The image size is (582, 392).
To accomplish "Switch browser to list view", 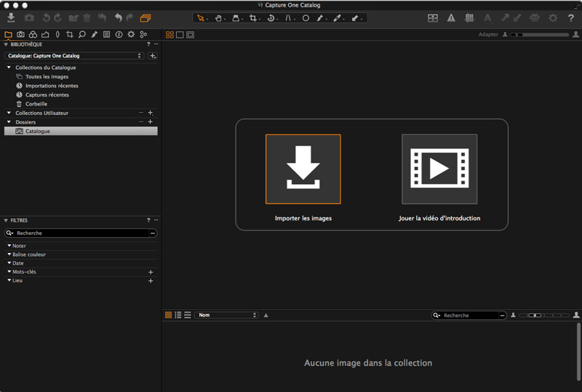I will [x=178, y=315].
